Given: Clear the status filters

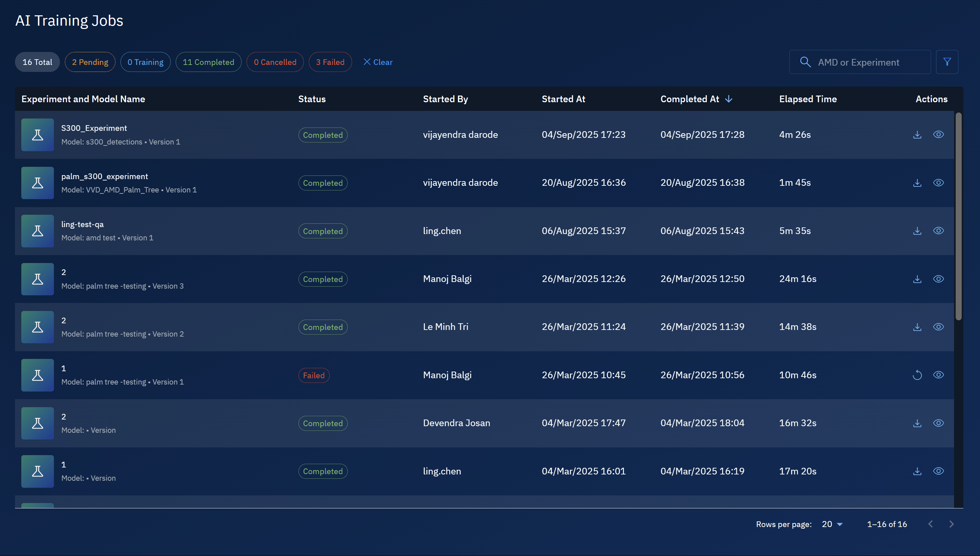Looking at the screenshot, I should pyautogui.click(x=378, y=62).
